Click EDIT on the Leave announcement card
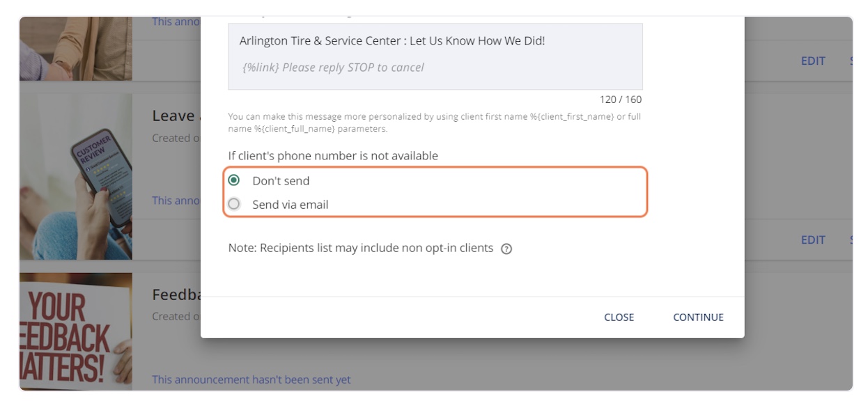Image resolution: width=868 pixels, height=401 pixels. 813,239
